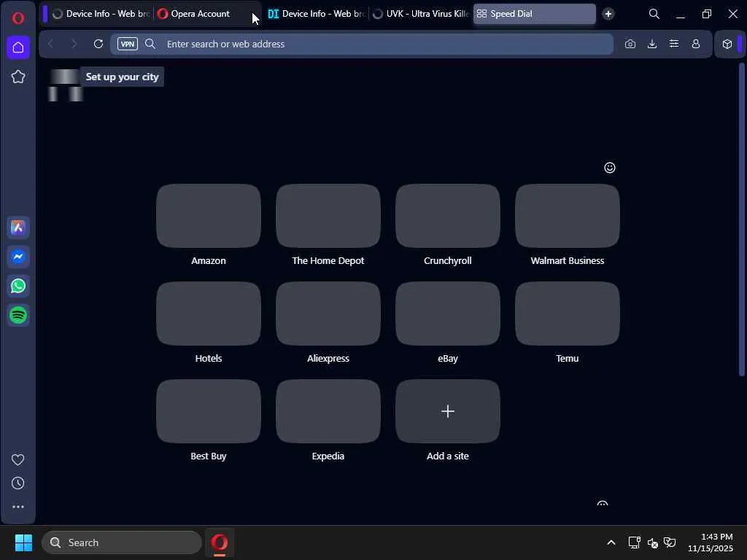Open Messenger in the sidebar
Viewport: 747px width, 560px height.
(18, 257)
